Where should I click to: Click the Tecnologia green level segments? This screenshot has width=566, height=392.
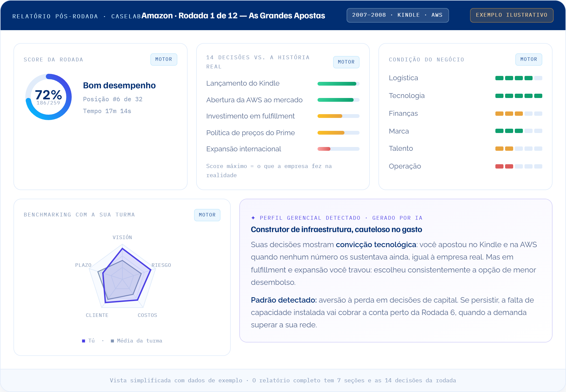click(519, 96)
